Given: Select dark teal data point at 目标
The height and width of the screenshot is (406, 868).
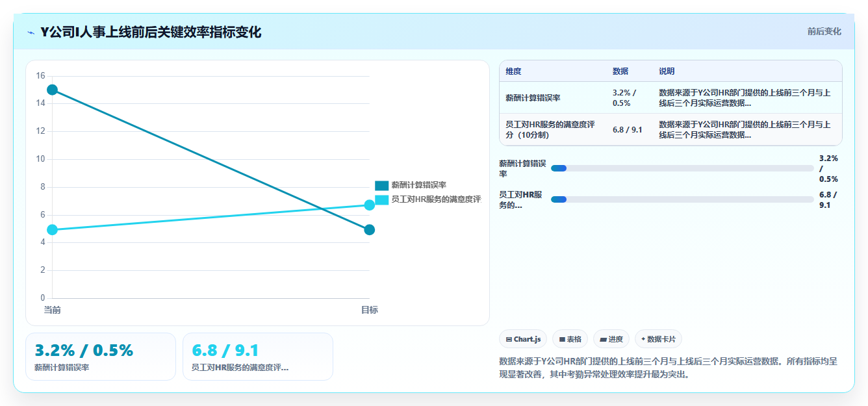Looking at the screenshot, I should click(369, 229).
